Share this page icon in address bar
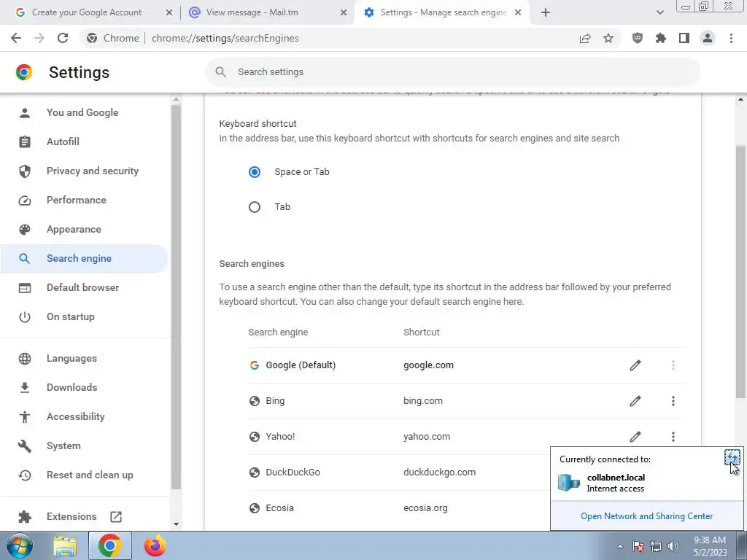The height and width of the screenshot is (560, 747). coord(585,38)
